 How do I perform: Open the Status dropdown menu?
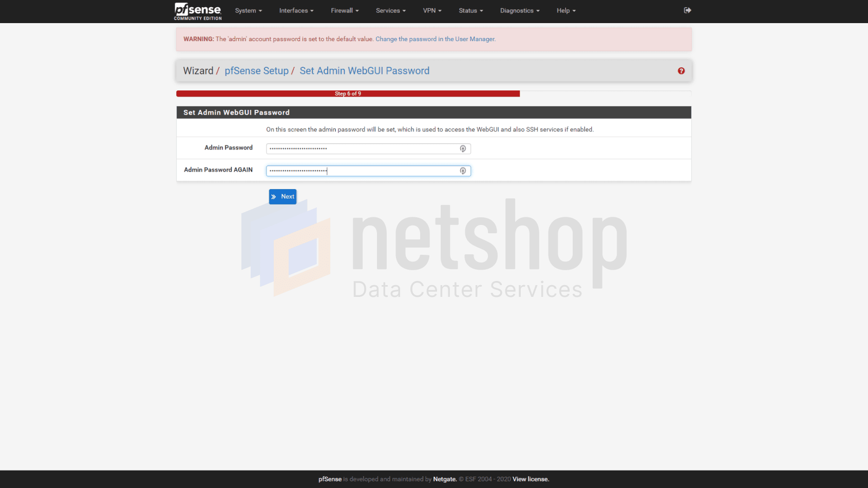point(470,10)
